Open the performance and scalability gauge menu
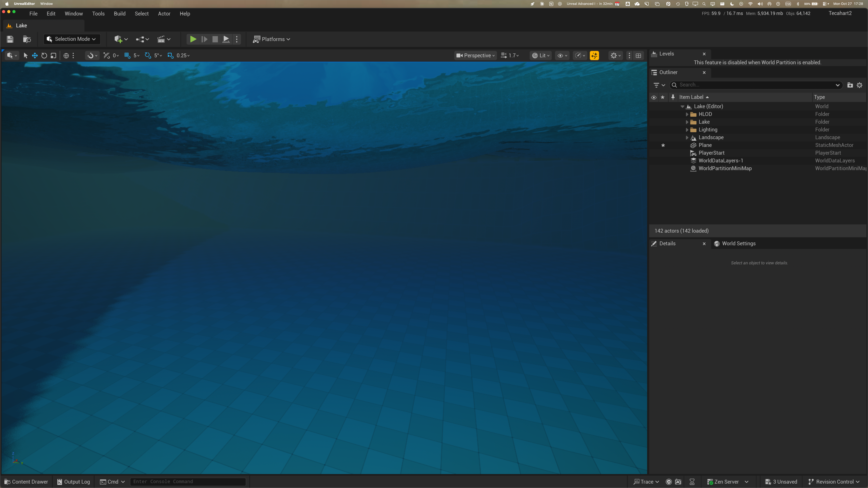The width and height of the screenshot is (868, 488). 580,56
